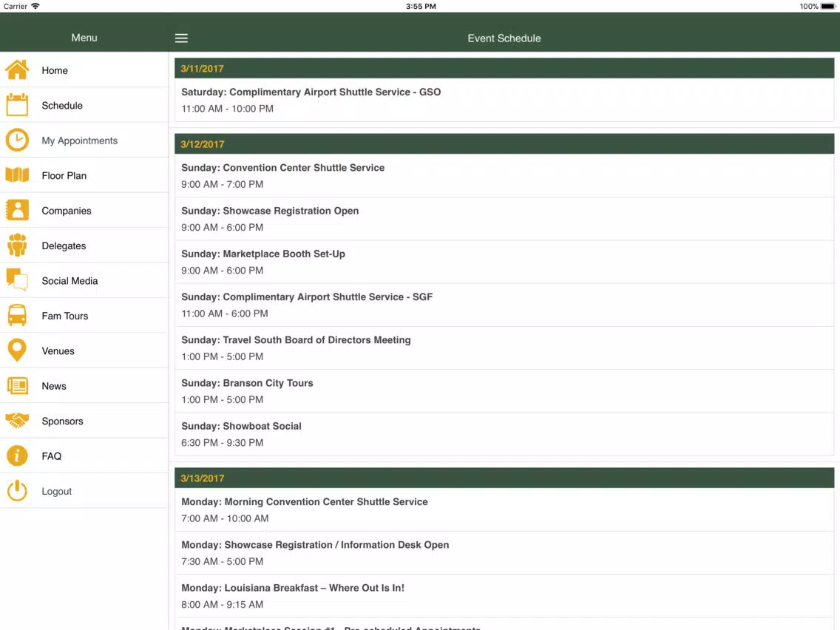
Task: Click the Event Schedule title
Action: [x=504, y=38]
